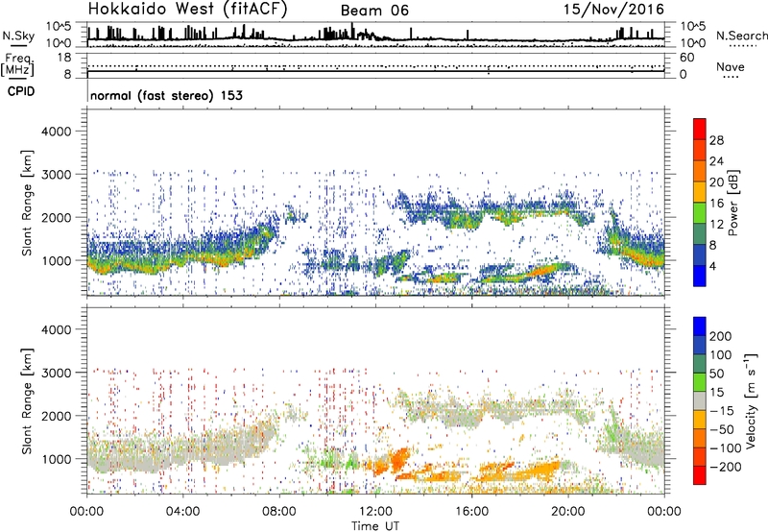The image size is (768, 532).
Task: Click the left '10^5' N.Sky tick label
Action: tap(59, 27)
